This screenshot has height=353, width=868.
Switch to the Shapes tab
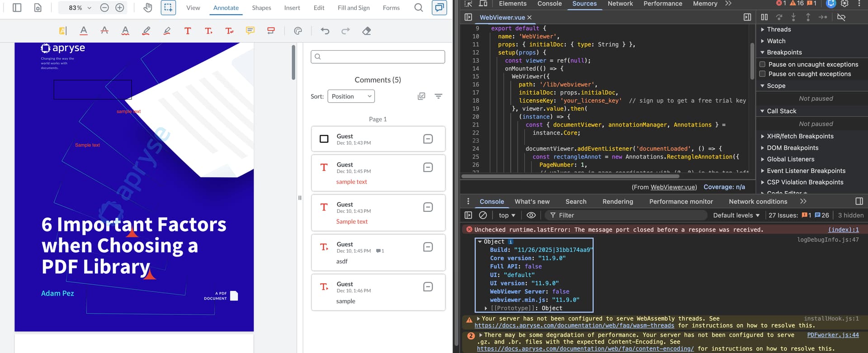click(261, 8)
